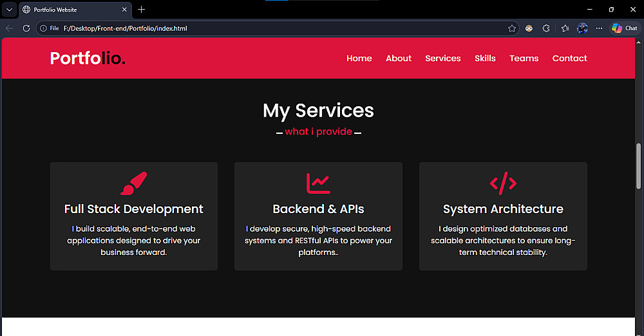Open the browser extensions puzzle icon
644x336 pixels.
(x=546, y=28)
